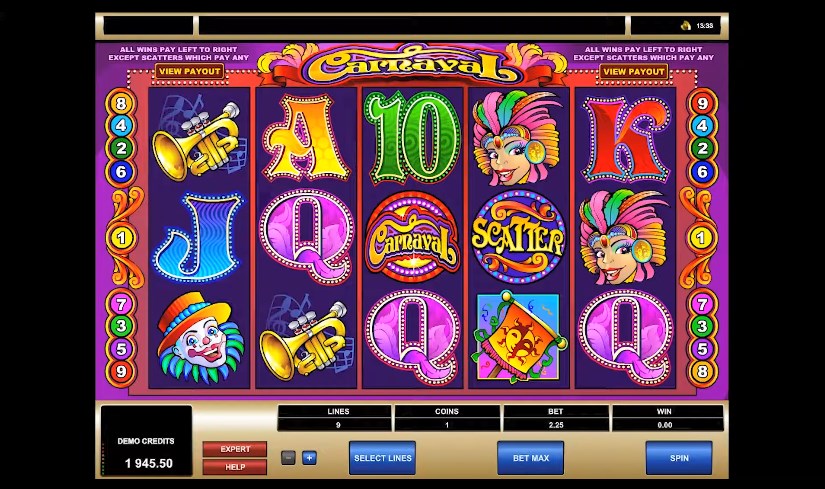Screen dimensions: 825x489
Task: Start the reels with the Spin button
Action: tap(679, 458)
